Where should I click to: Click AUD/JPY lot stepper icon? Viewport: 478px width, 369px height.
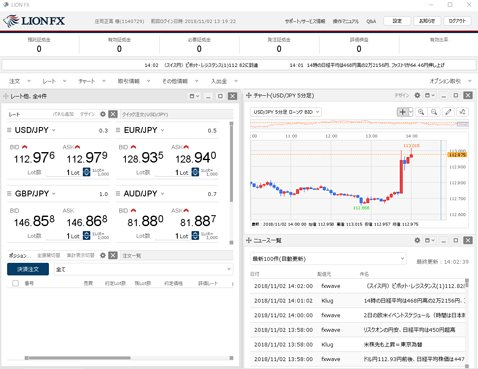pos(195,236)
